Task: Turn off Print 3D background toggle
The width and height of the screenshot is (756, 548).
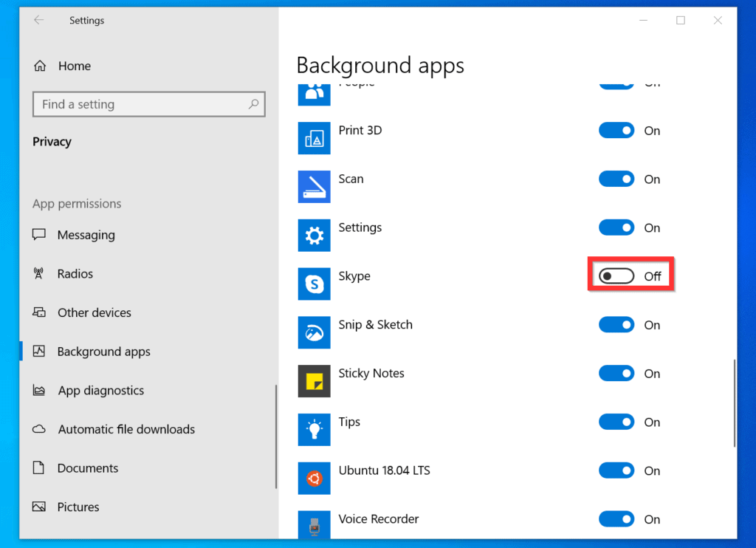Action: click(616, 131)
